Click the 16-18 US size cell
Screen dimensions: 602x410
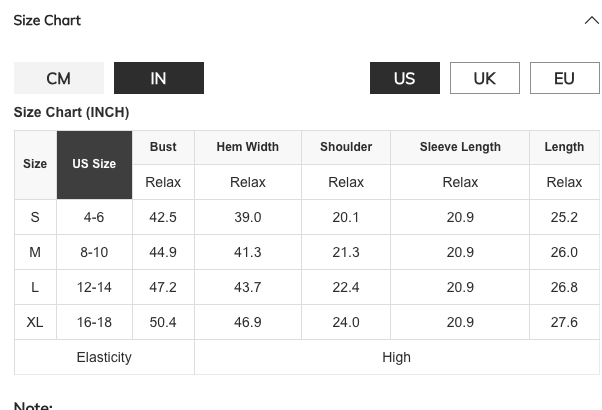(94, 322)
